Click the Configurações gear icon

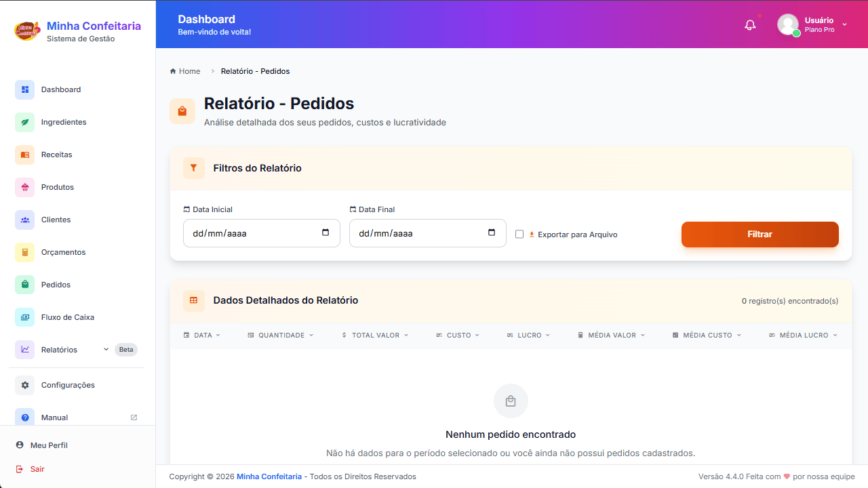25,385
